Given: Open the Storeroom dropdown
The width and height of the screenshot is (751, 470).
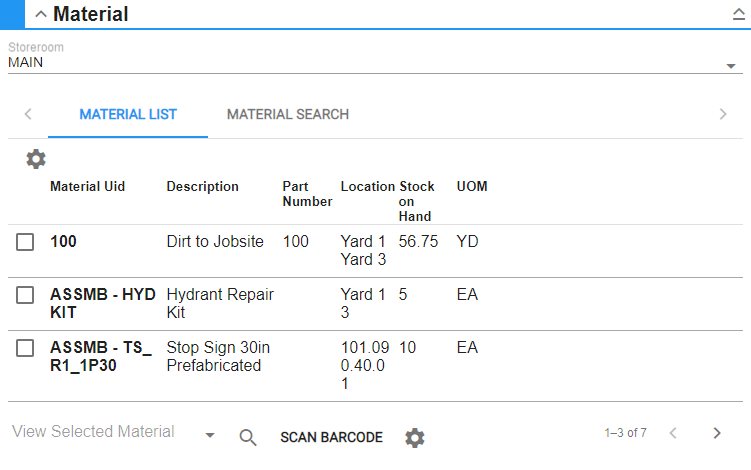Looking at the screenshot, I should click(730, 66).
